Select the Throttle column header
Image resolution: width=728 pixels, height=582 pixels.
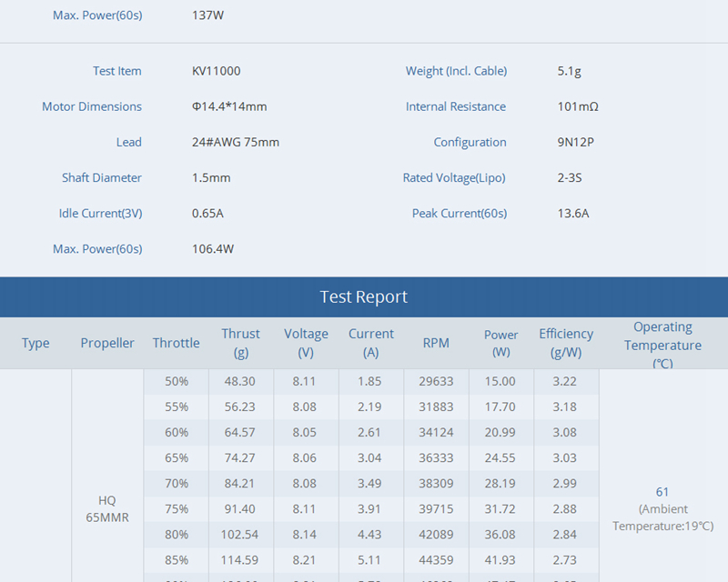tap(176, 343)
